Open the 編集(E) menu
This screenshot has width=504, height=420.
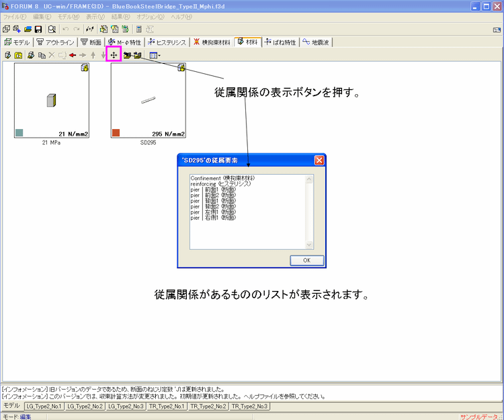point(42,17)
